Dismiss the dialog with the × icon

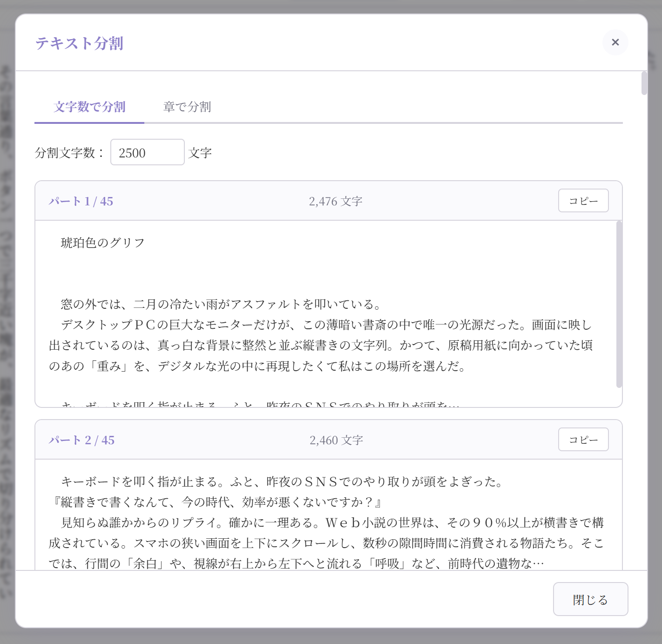615,42
